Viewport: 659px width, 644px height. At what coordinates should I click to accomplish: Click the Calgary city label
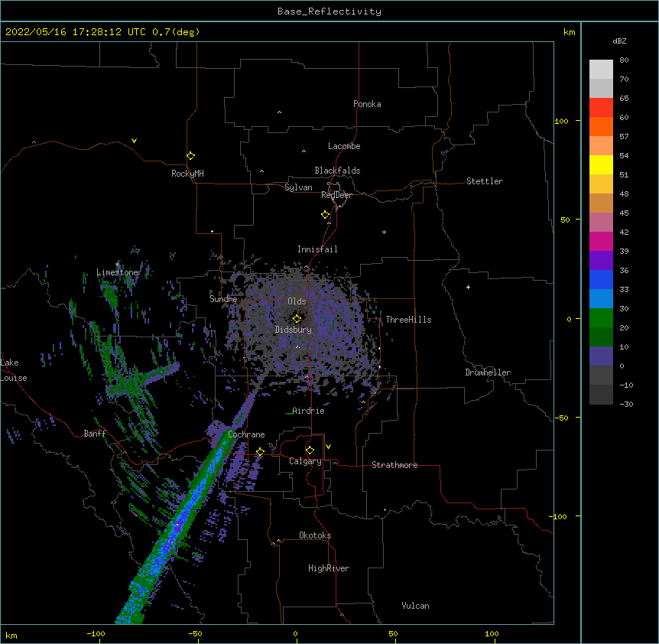(305, 461)
